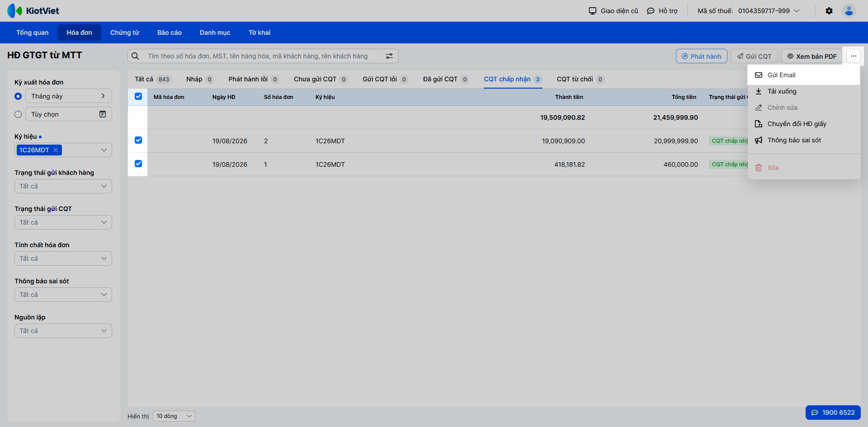The width and height of the screenshot is (868, 427).
Task: Click the trash icon for Xóa
Action: [x=759, y=168]
